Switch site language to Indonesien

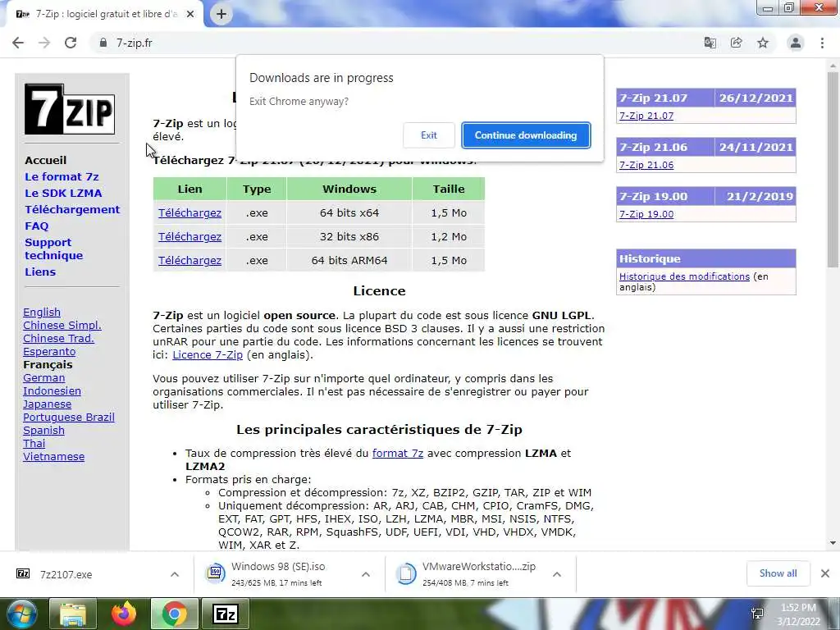(x=52, y=391)
